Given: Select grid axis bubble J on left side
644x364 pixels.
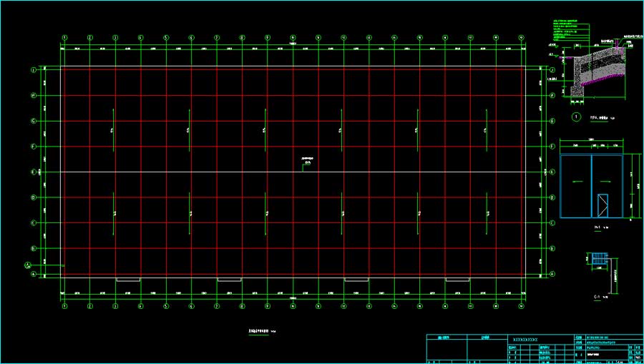Looking at the screenshot, I should point(34,70).
